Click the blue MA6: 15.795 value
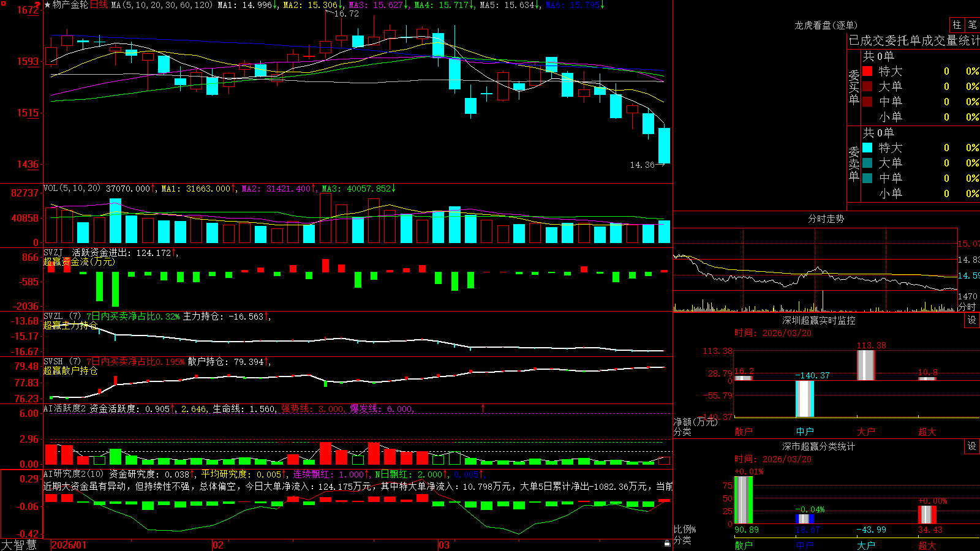 [x=575, y=5]
